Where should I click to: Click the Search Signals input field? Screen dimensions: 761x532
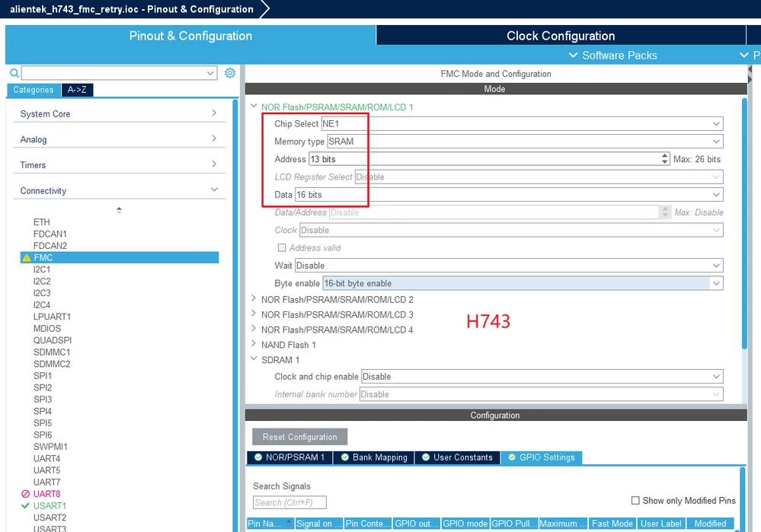pos(289,502)
